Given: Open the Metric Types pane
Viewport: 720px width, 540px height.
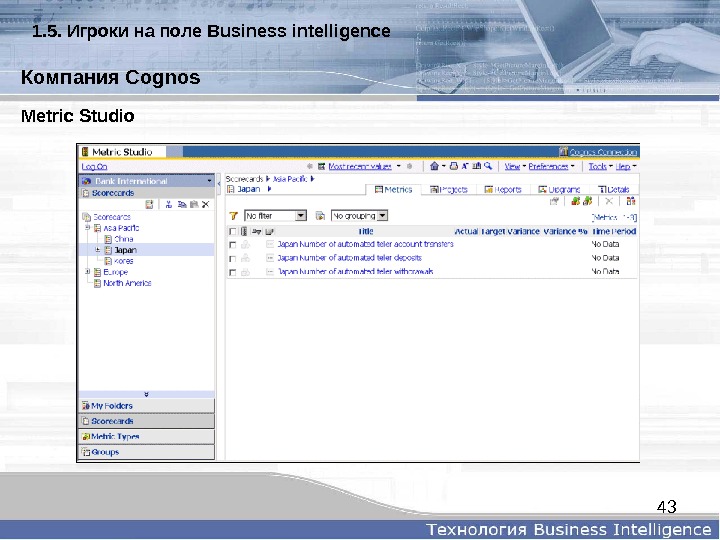Looking at the screenshot, I should pyautogui.click(x=146, y=437).
